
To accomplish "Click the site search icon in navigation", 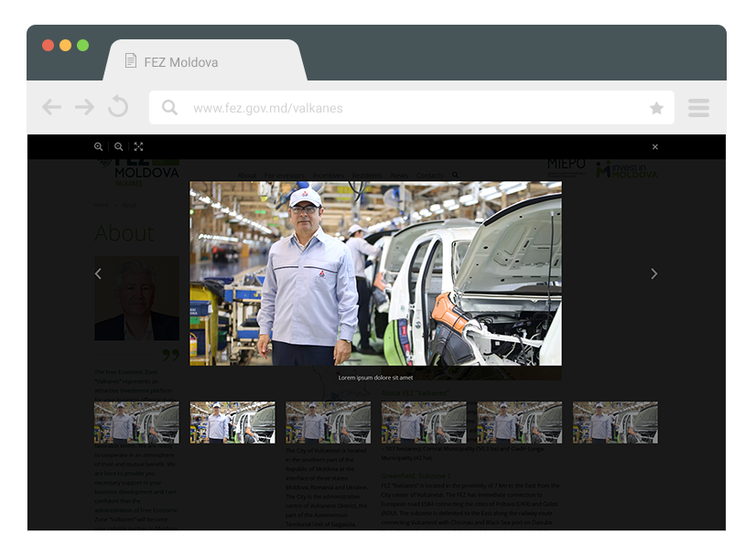I will click(x=455, y=175).
